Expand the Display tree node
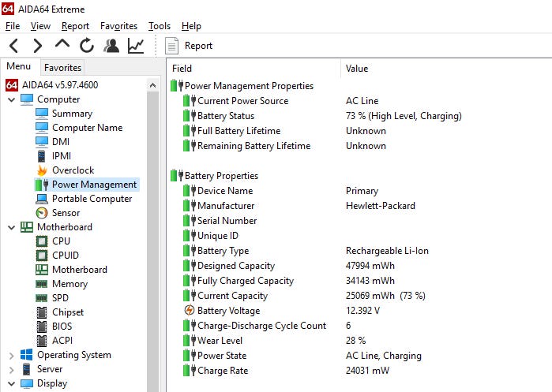The width and height of the screenshot is (552, 392). coord(11,383)
